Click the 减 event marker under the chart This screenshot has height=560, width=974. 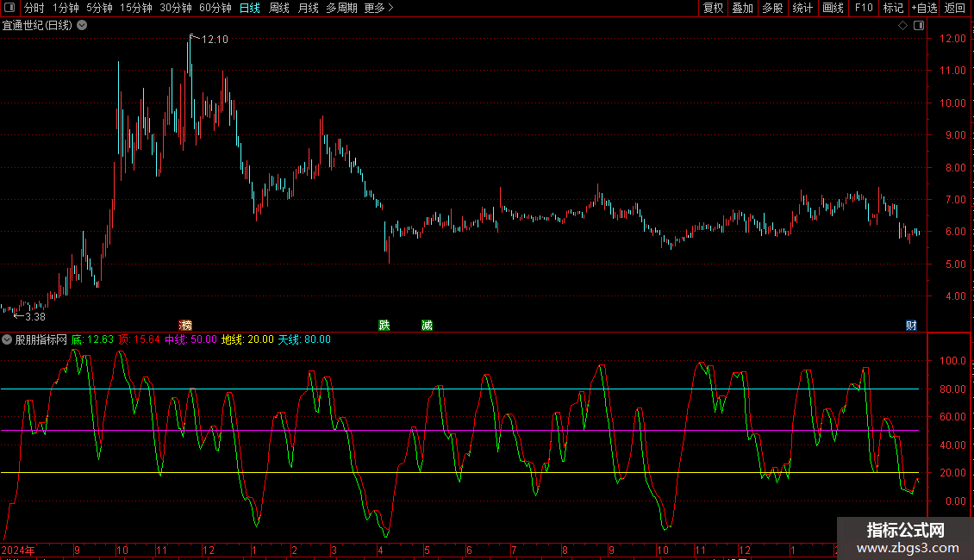click(x=427, y=326)
